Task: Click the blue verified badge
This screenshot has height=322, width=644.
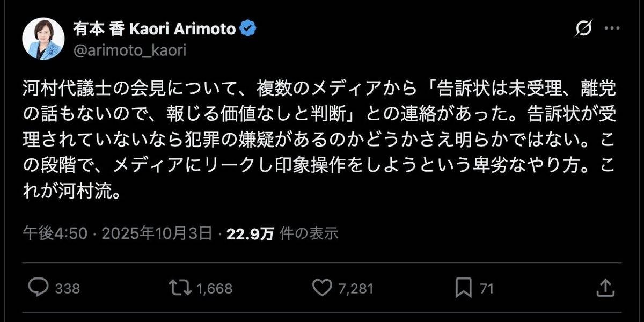Action: click(x=247, y=28)
